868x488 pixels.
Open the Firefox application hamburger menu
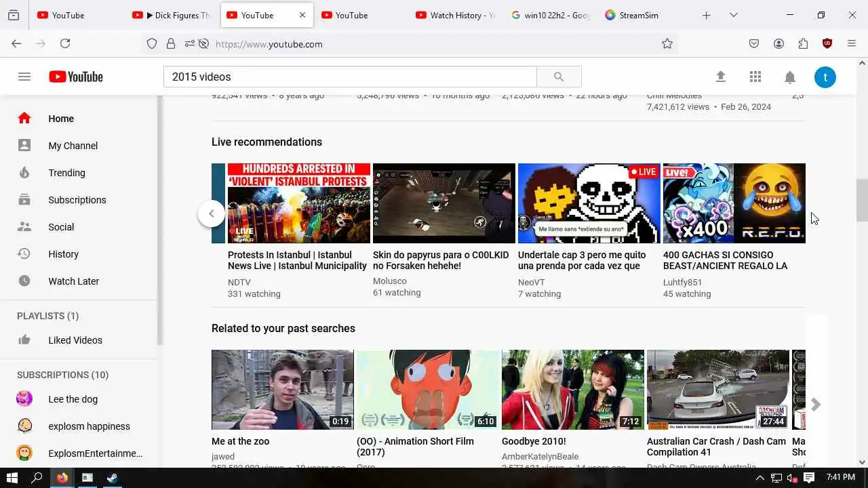point(852,43)
